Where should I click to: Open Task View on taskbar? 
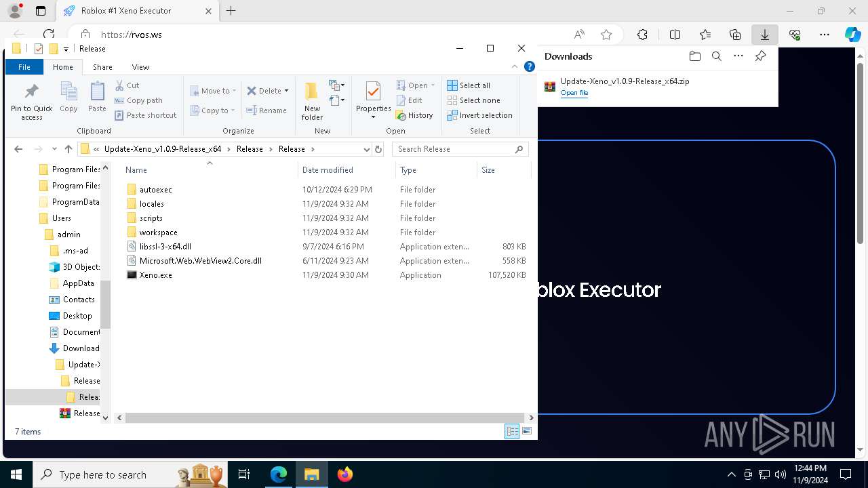244,474
